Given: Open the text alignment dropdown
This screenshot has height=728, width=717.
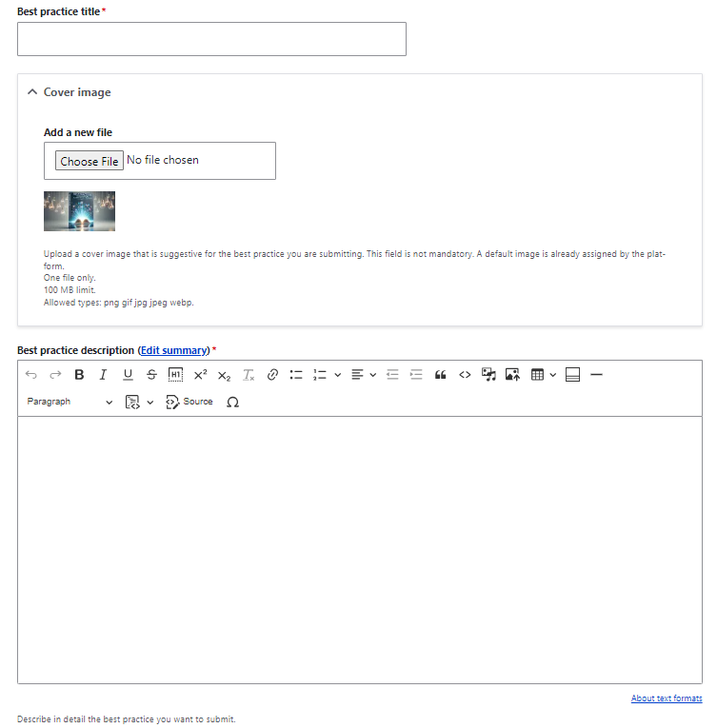Looking at the screenshot, I should pyautogui.click(x=363, y=375).
